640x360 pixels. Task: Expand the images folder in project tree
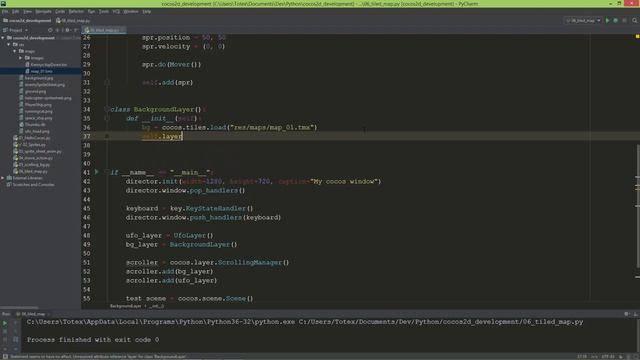21,58
